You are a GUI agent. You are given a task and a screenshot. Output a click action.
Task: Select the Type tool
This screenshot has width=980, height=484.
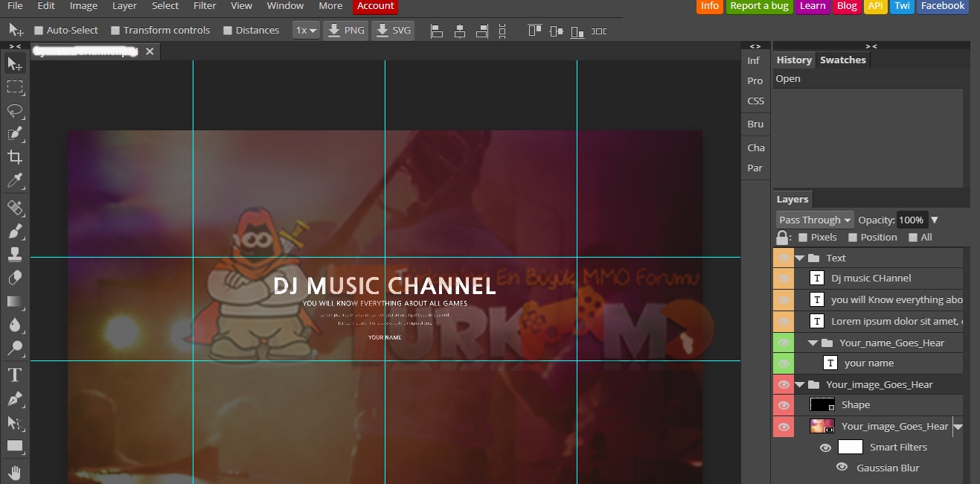pos(15,375)
